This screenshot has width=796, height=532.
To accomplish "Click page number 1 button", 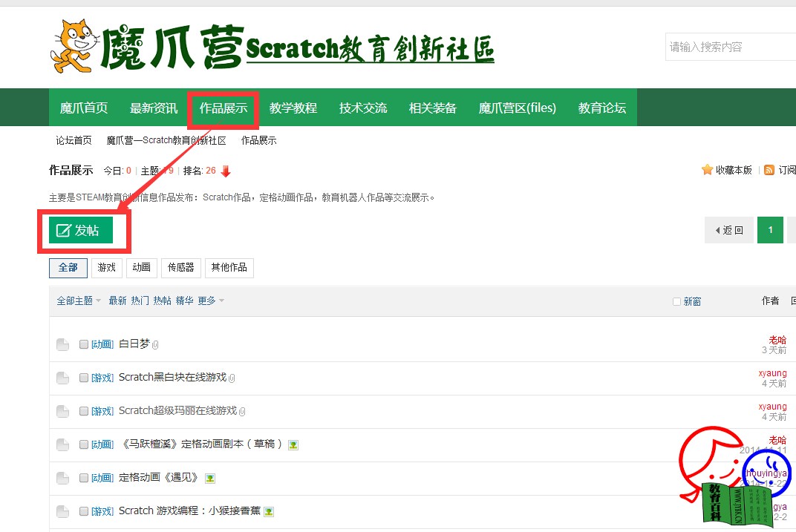I will coord(770,230).
